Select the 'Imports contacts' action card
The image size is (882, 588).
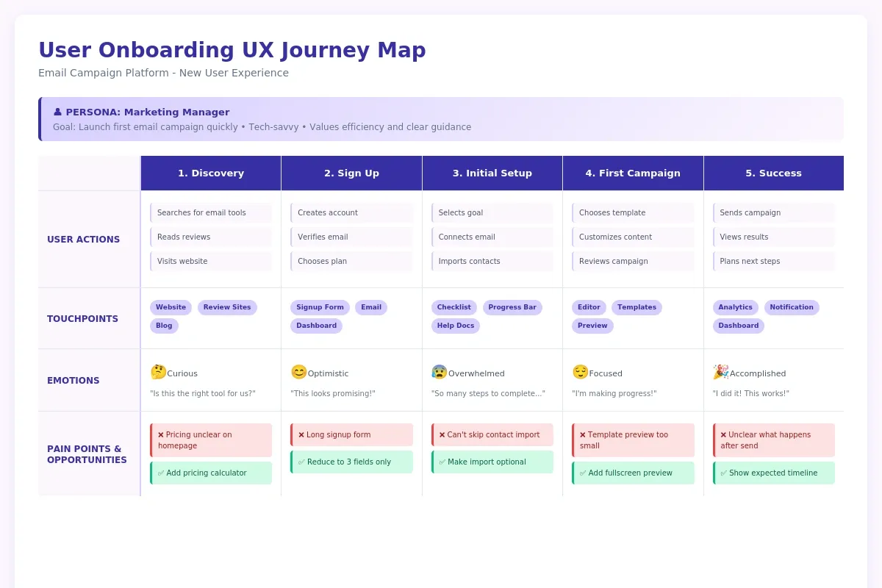point(492,261)
